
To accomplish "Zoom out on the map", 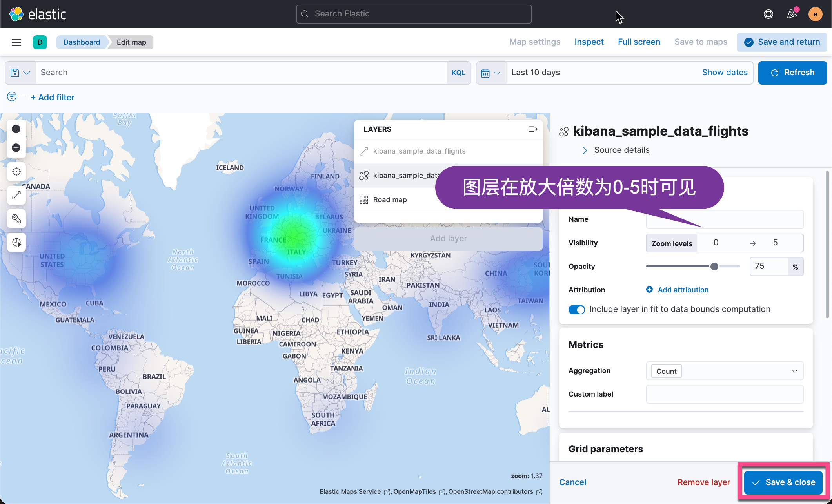I will coord(16,148).
